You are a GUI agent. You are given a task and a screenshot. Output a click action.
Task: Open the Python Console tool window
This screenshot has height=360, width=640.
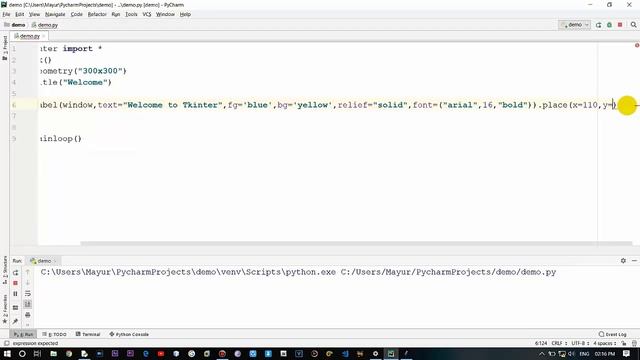[129, 334]
